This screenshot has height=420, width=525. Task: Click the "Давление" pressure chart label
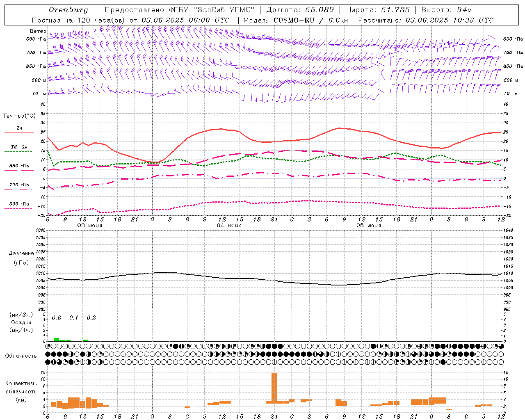21,253
